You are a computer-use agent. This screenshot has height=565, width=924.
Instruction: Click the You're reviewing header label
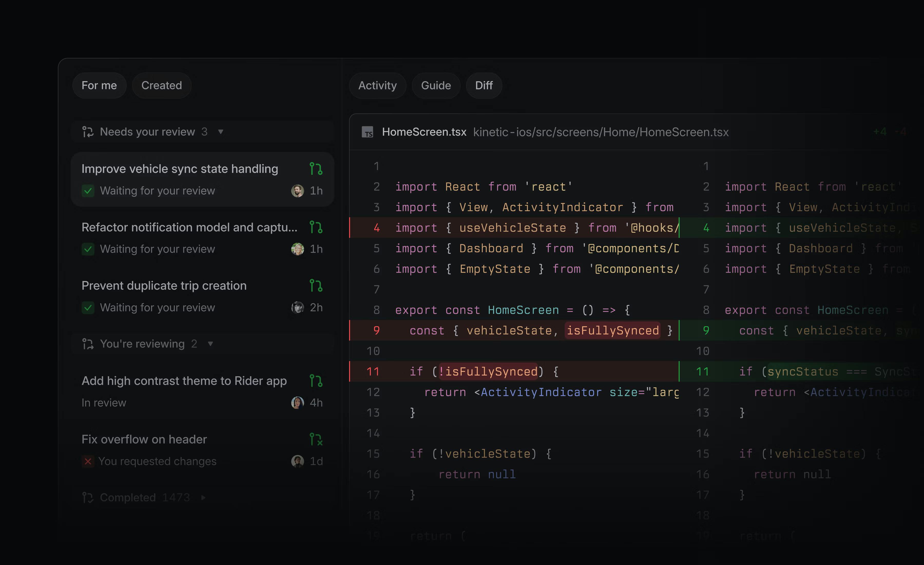coord(142,344)
